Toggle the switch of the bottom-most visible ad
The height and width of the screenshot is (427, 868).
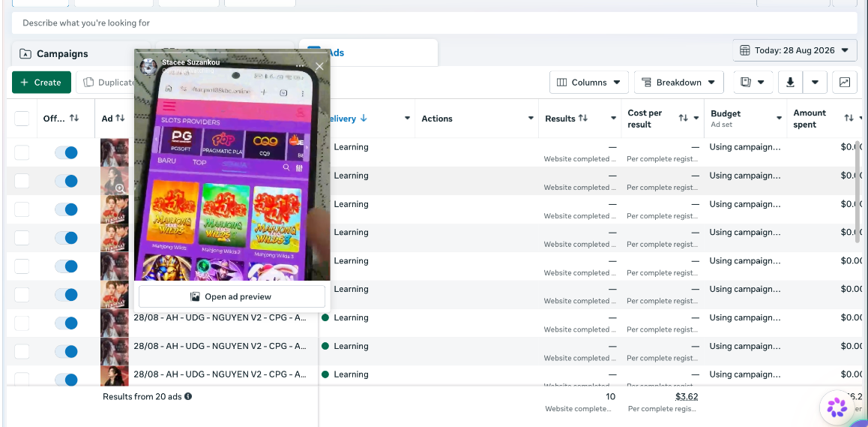[66, 380]
